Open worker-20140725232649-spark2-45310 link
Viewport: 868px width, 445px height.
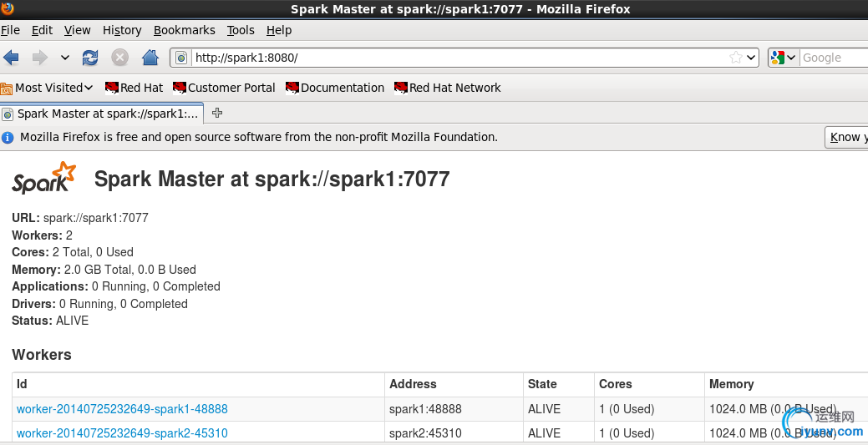tap(122, 432)
